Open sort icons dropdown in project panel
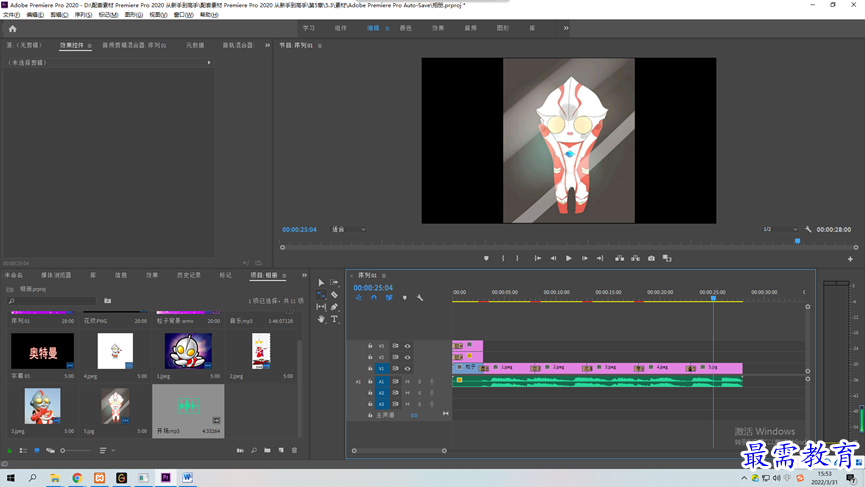The width and height of the screenshot is (865, 487). pyautogui.click(x=106, y=451)
